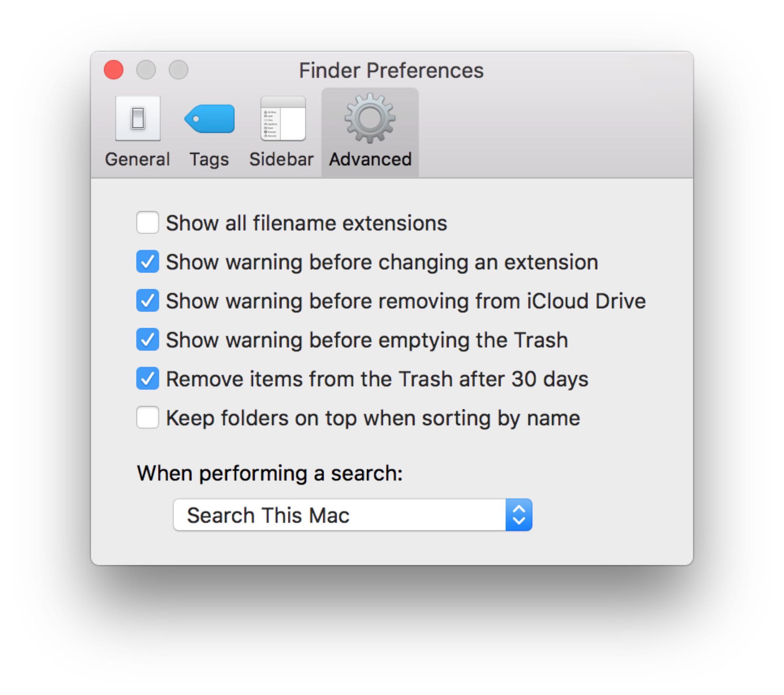Disable Remove items from Trash after 30 days

tap(148, 379)
